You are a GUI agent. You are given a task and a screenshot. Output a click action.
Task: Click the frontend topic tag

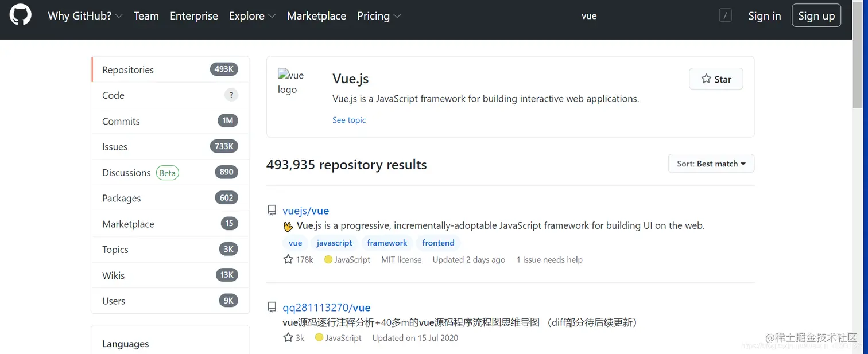point(438,243)
